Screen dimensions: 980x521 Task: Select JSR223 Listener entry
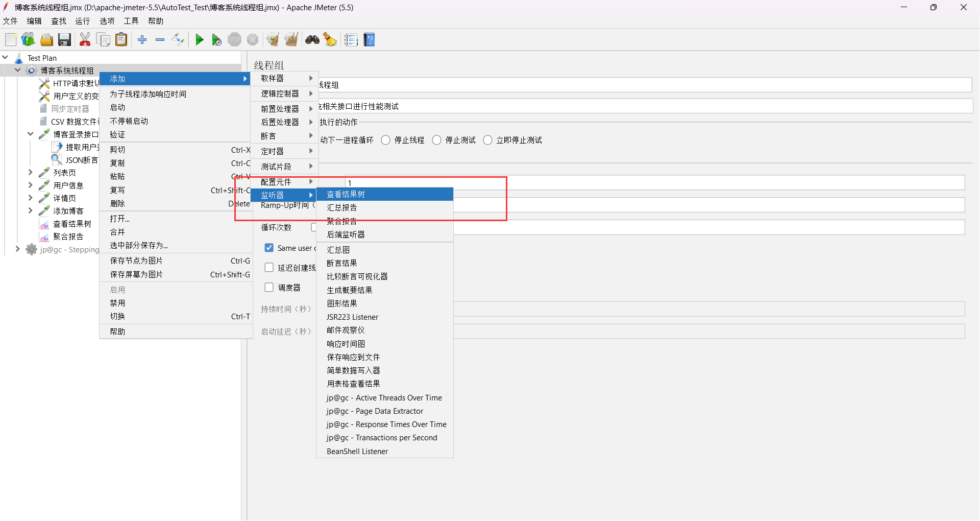385,317
